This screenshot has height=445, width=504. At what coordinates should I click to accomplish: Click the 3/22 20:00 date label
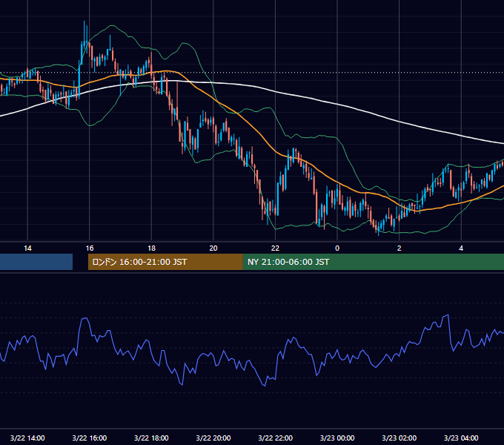point(213,438)
